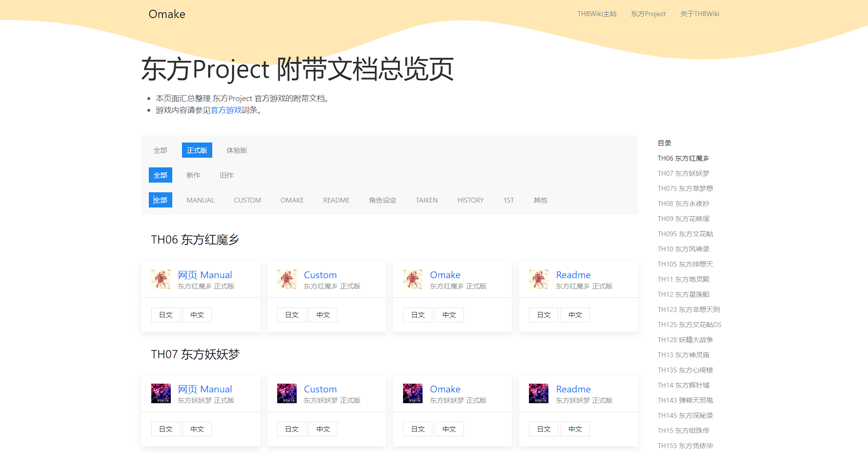Select the 全部 version filter in the top row

coord(161,150)
